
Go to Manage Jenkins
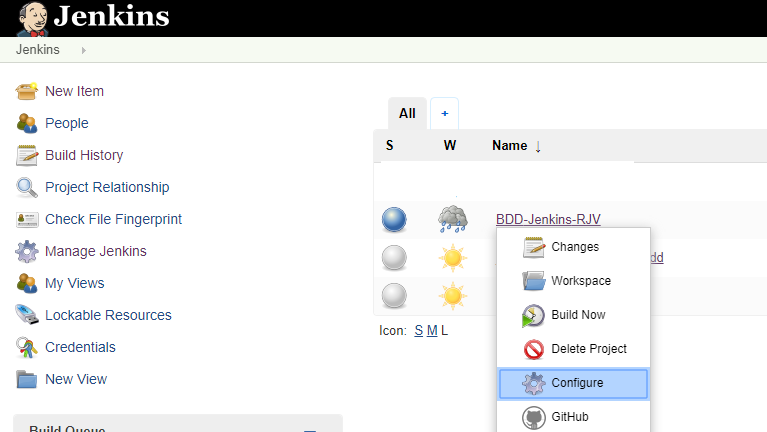pos(96,251)
